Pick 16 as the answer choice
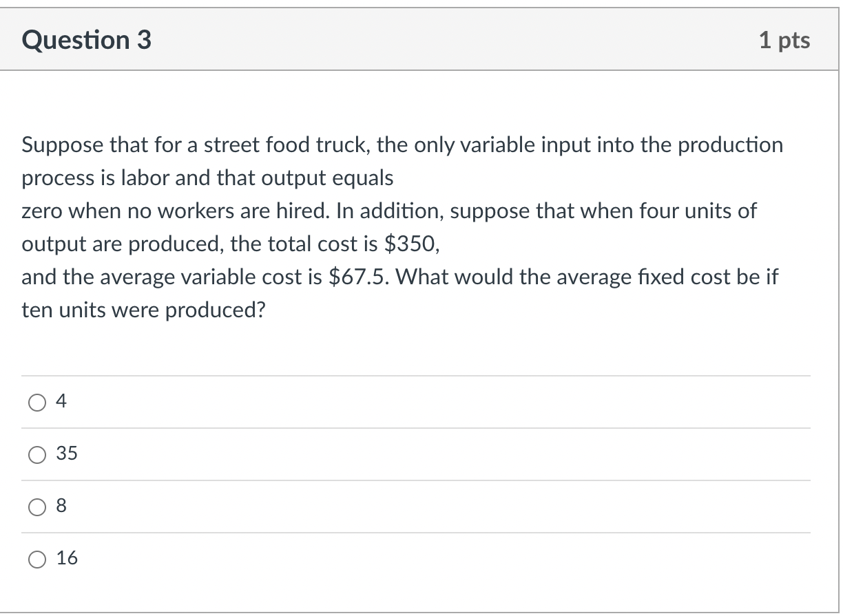The height and width of the screenshot is (616, 843). (37, 558)
